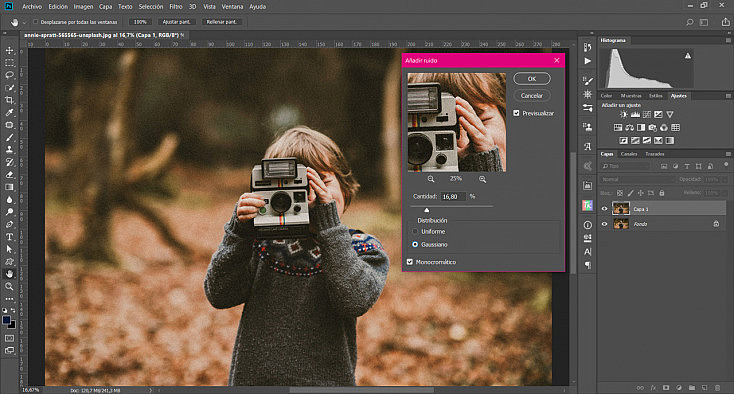The width and height of the screenshot is (734, 394).
Task: Open the Opacidad value dropdown
Action: pos(725,179)
